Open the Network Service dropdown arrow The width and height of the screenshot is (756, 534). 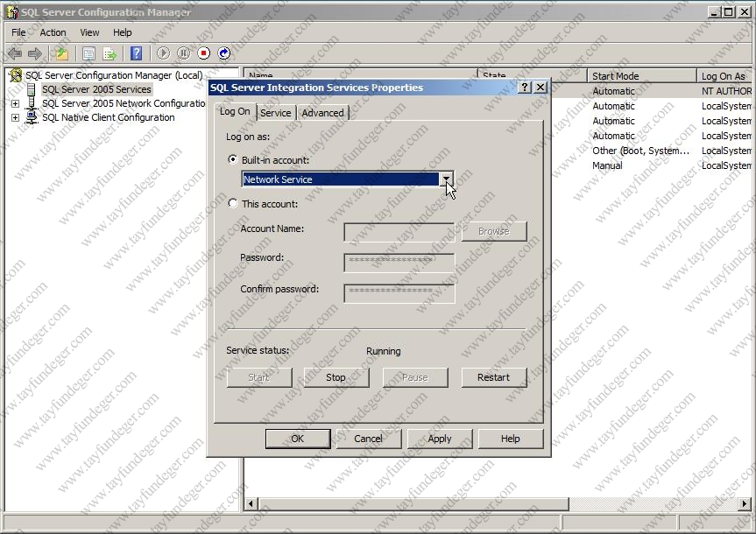tap(447, 179)
